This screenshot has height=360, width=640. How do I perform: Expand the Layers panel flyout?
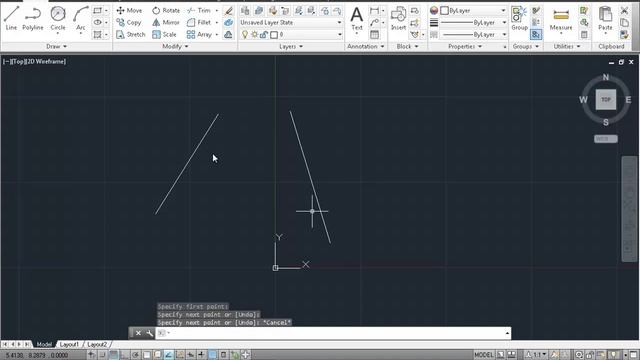coord(291,47)
